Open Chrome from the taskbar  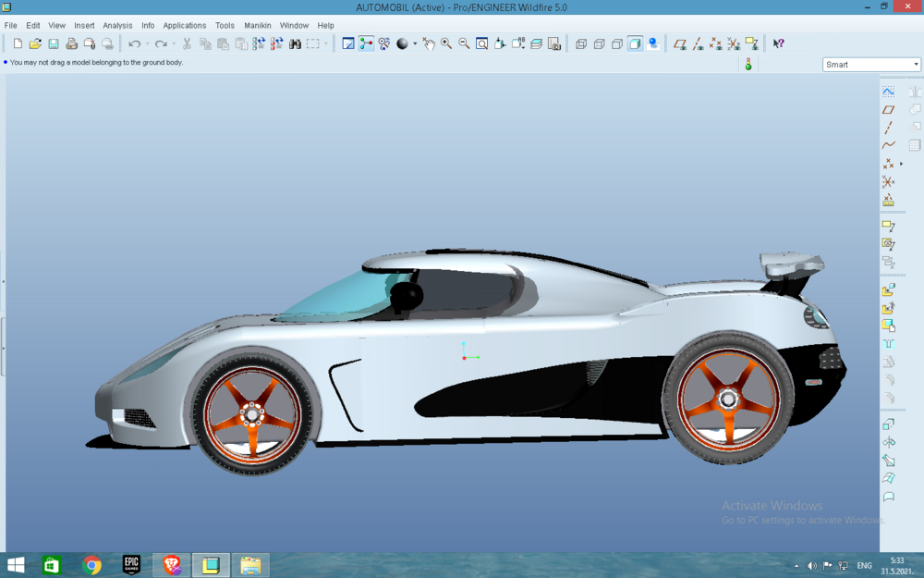point(91,565)
